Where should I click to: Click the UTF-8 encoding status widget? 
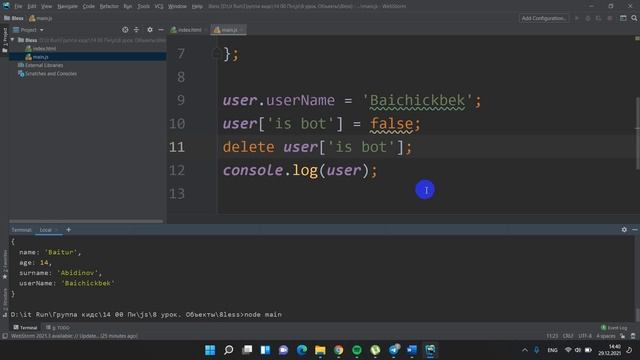tap(584, 336)
